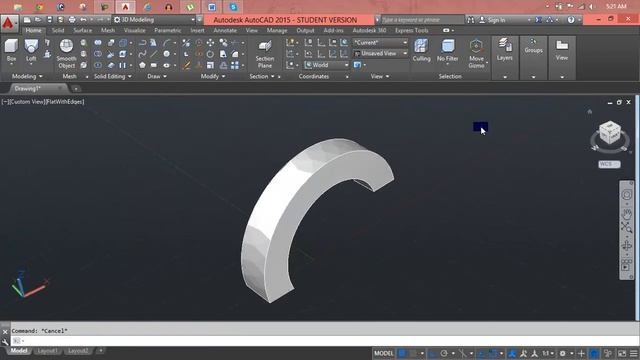Screen dimensions: 640x360
Task: Toggle the WCS button under ViewCube
Action: (609, 164)
